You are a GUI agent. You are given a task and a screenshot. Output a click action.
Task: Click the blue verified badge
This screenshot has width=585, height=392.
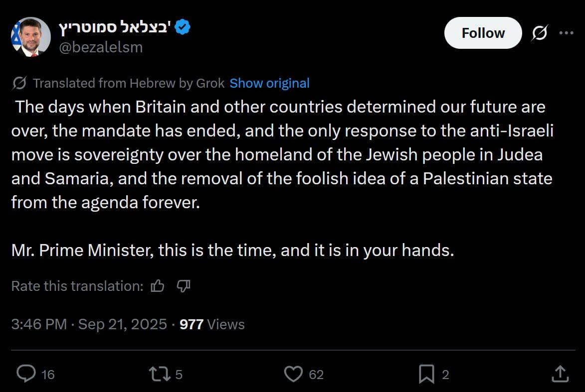tap(183, 28)
